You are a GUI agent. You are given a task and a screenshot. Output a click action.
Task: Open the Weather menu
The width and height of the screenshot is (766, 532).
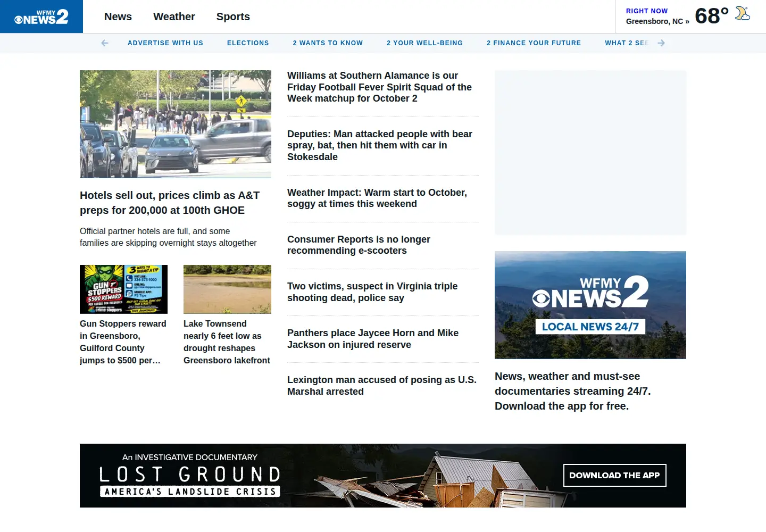174,16
